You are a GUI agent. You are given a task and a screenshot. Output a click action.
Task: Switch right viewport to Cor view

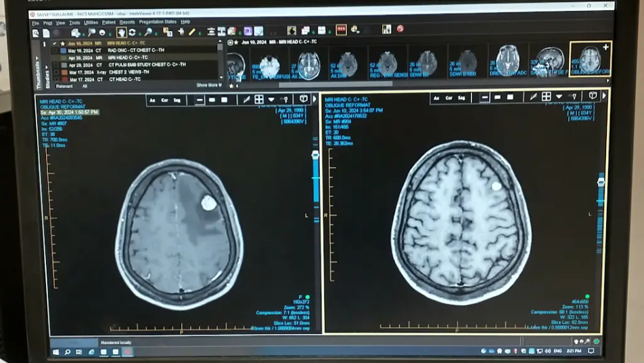point(449,97)
